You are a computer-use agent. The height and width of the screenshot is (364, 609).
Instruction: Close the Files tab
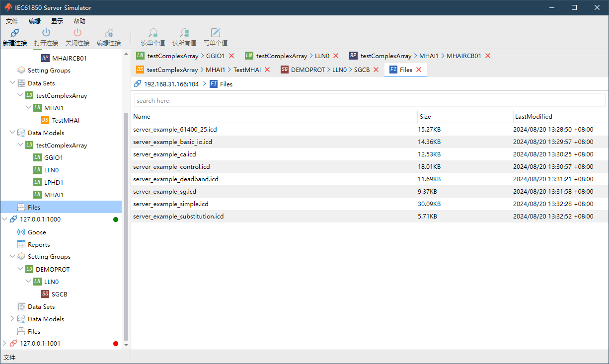pyautogui.click(x=419, y=70)
